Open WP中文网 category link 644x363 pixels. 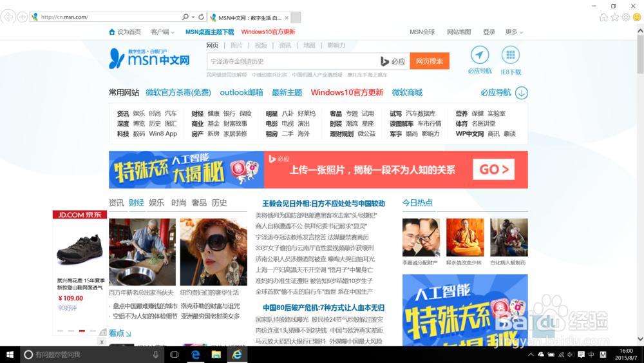[469, 133]
